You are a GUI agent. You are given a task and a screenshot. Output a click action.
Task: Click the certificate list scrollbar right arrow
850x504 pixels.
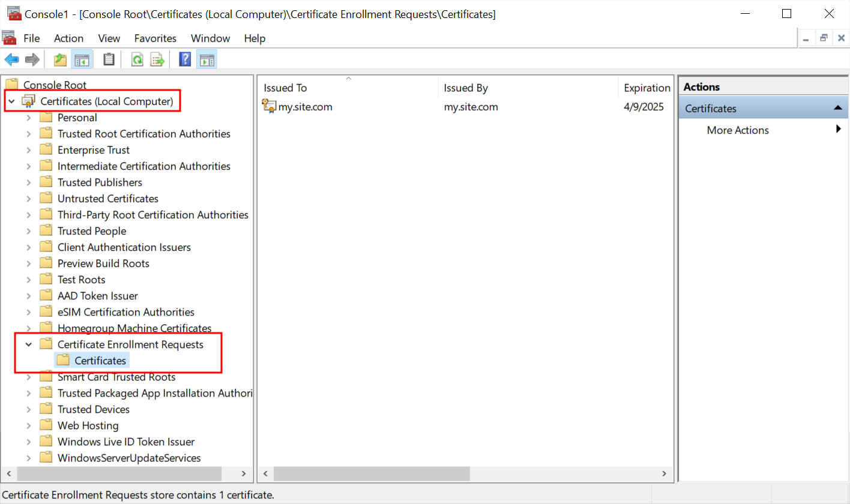tap(664, 473)
